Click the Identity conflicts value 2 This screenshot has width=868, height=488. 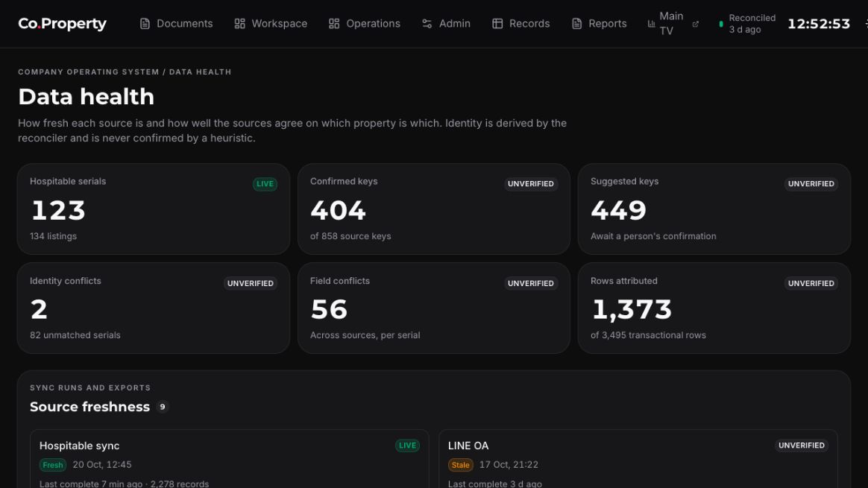pyautogui.click(x=39, y=309)
